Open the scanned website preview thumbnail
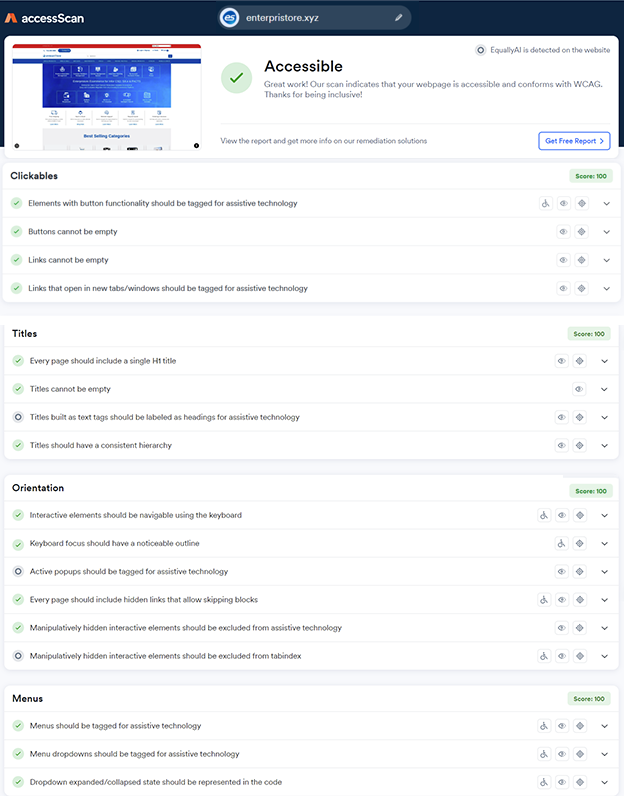The width and height of the screenshot is (624, 796). click(107, 97)
